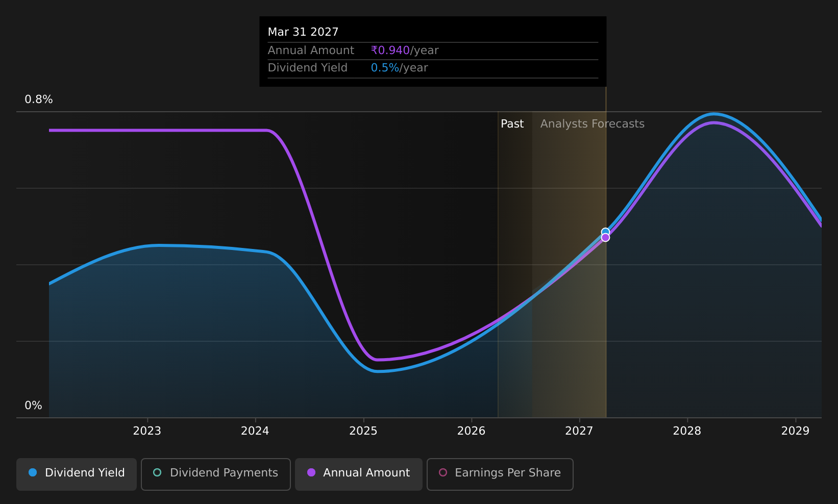
Task: Click the 0.8% y-axis label
Action: click(x=39, y=99)
